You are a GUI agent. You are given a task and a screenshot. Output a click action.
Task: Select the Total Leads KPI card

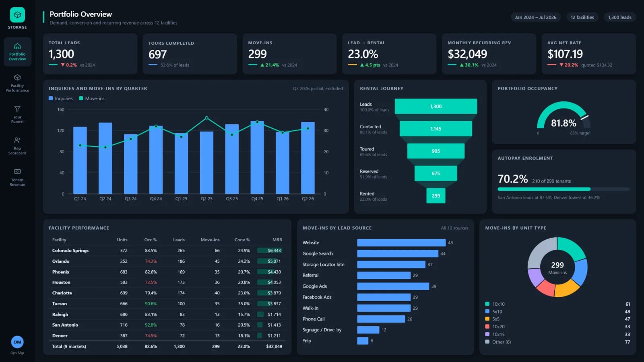[90, 54]
